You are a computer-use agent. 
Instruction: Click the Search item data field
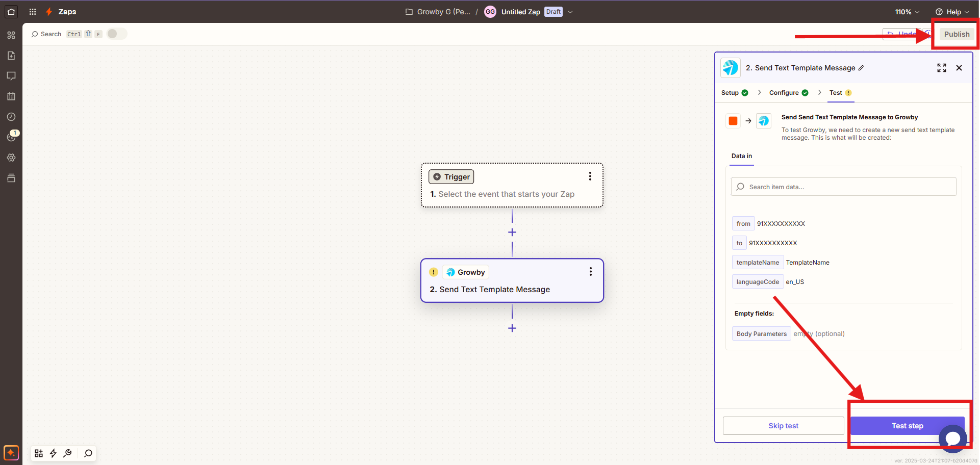844,187
